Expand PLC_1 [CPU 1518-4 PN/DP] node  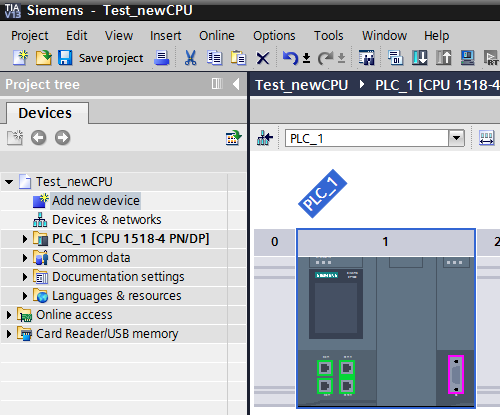pyautogui.click(x=25, y=239)
